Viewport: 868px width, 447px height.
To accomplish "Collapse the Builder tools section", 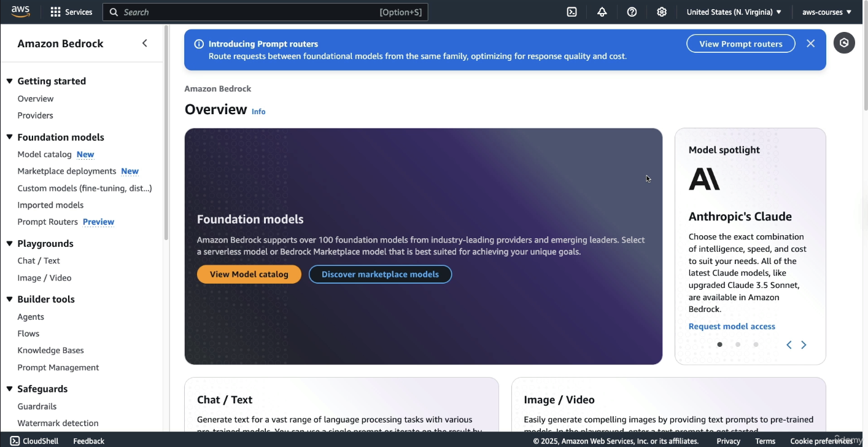I will [x=10, y=299].
